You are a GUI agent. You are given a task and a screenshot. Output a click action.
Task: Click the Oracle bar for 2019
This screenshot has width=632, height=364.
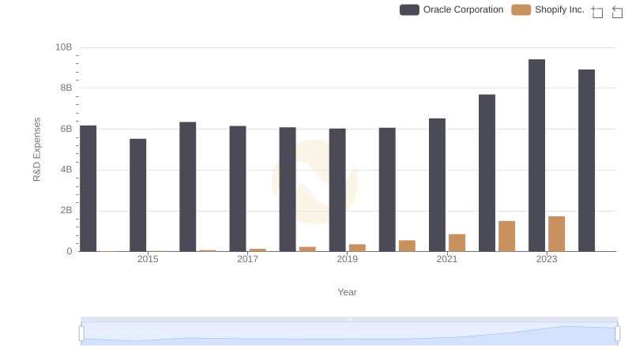[x=337, y=190]
